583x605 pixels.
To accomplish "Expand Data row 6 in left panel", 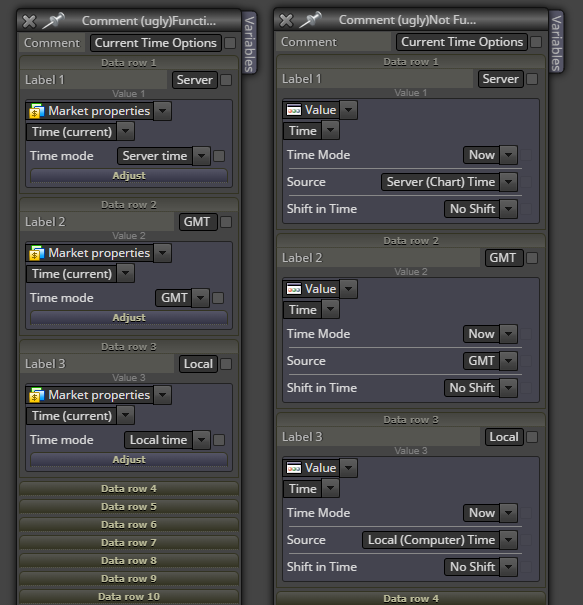I will [129, 525].
